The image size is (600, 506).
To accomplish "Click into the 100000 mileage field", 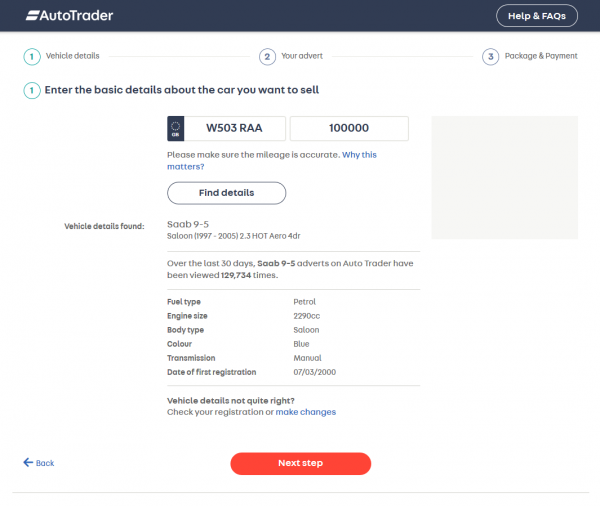I will pos(349,128).
